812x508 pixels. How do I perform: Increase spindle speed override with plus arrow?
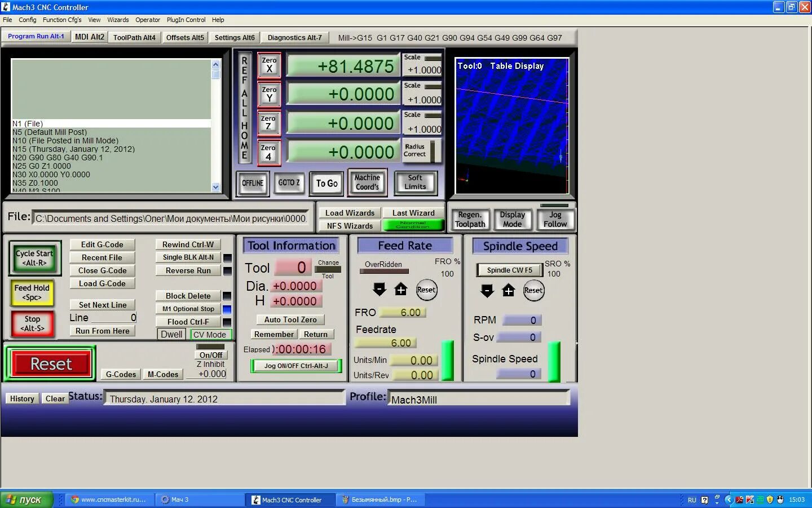(509, 291)
